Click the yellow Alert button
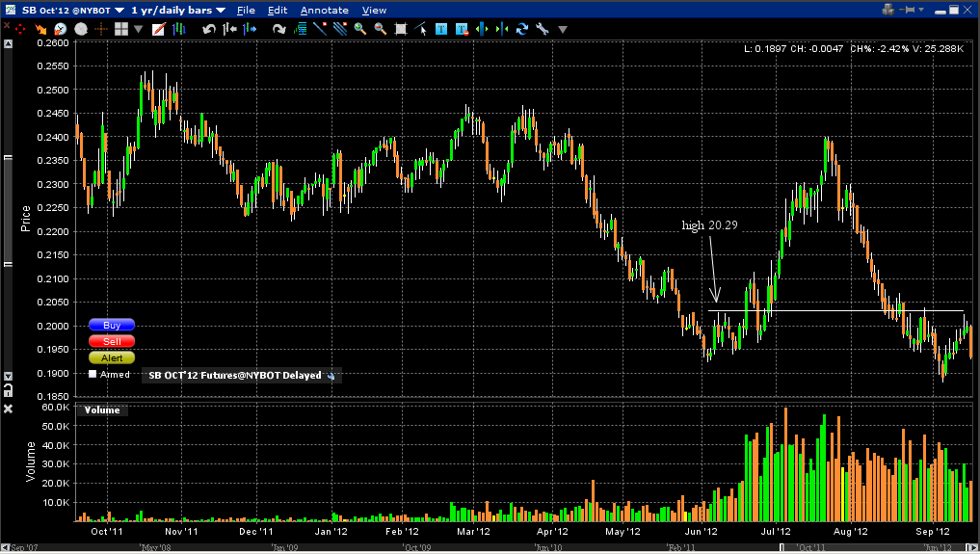This screenshot has width=980, height=554. pos(112,357)
